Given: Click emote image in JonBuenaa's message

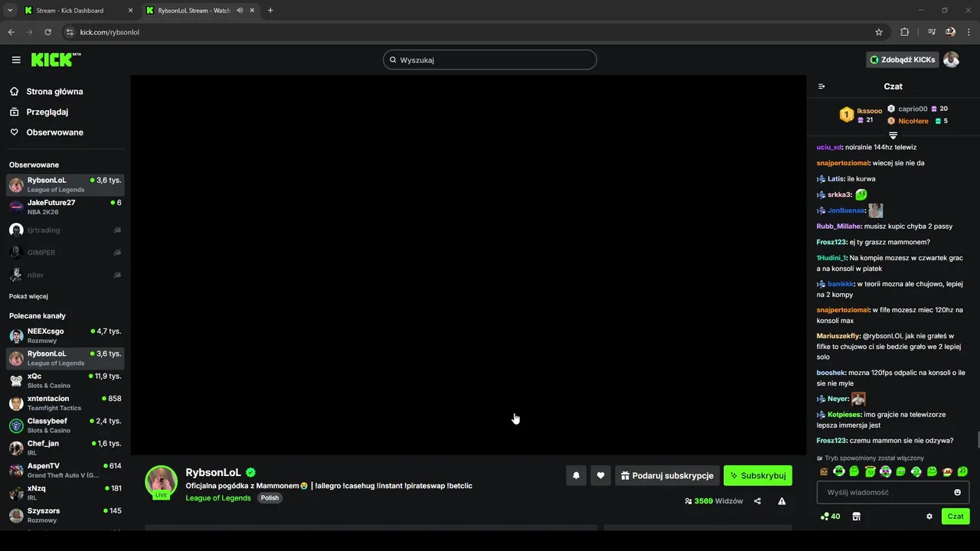Looking at the screenshot, I should pos(876,210).
